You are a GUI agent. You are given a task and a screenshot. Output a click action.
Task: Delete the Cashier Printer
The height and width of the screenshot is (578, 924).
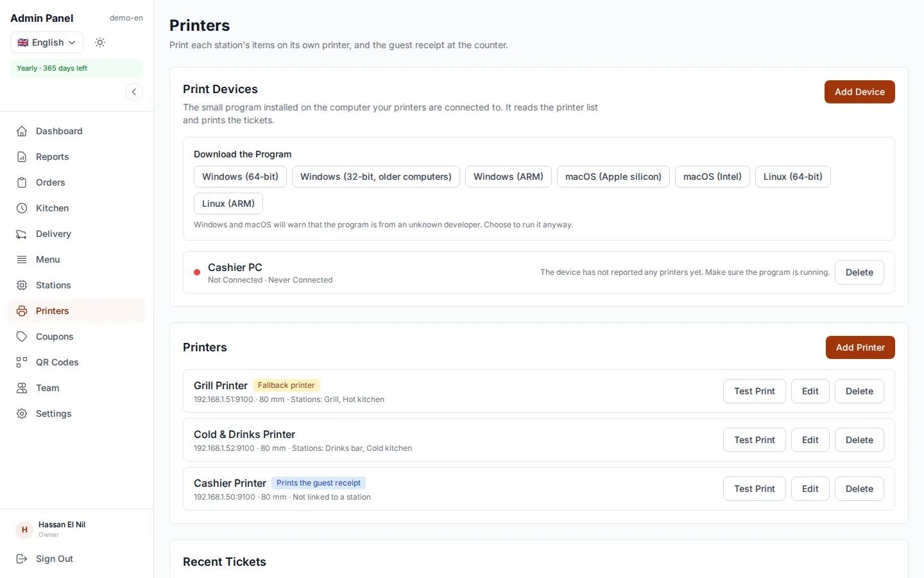pos(859,489)
